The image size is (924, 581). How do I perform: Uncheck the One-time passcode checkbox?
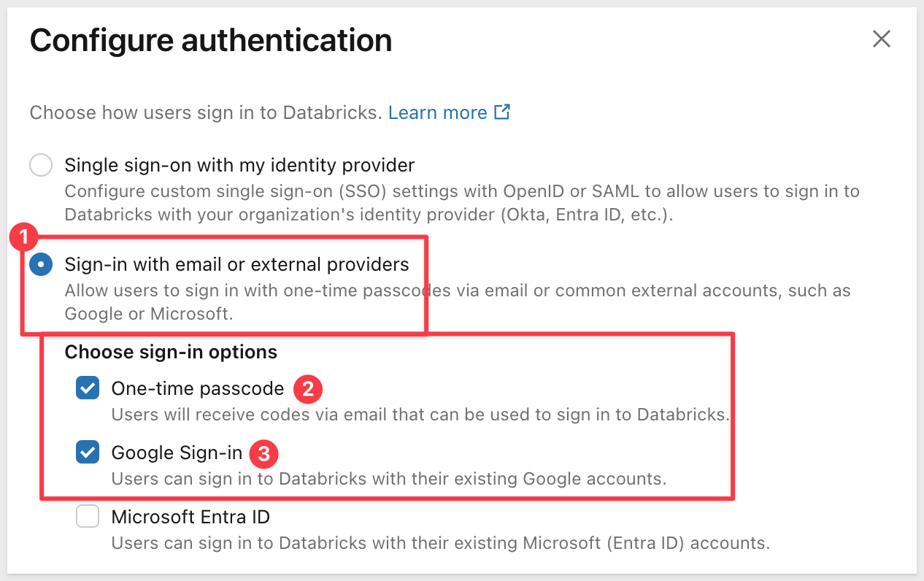(88, 388)
